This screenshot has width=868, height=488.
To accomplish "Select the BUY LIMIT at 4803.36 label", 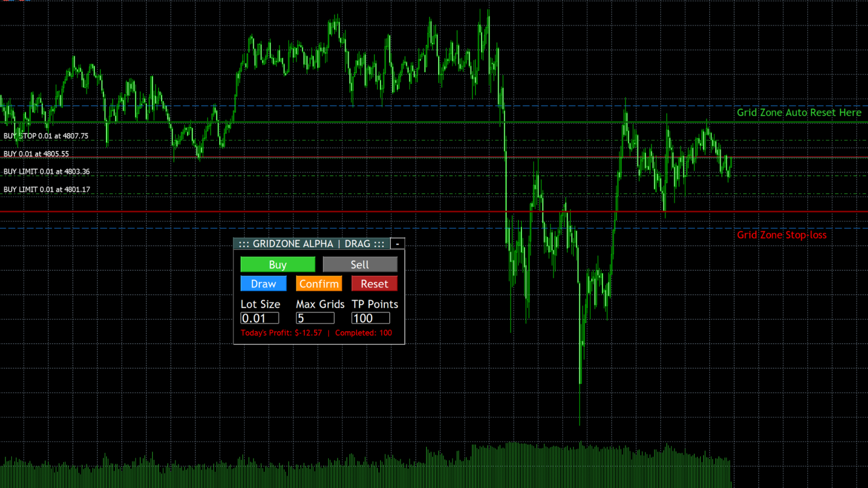I will coord(47,172).
